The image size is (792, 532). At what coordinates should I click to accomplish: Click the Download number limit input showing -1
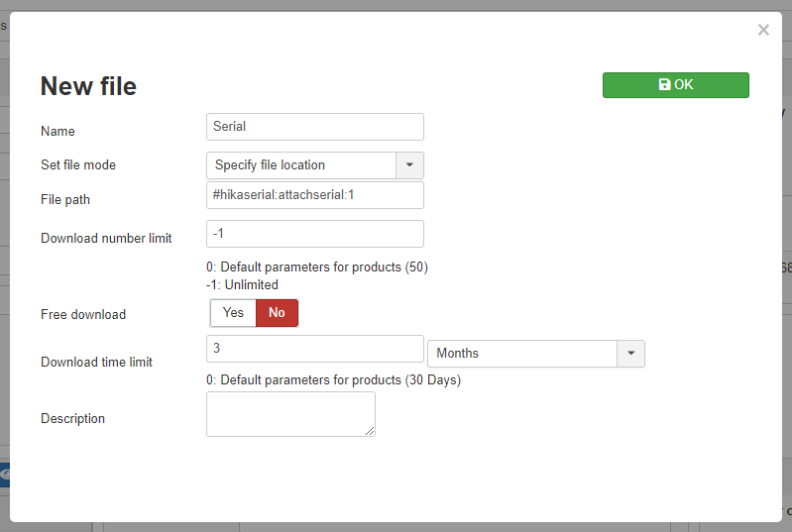[x=314, y=234]
